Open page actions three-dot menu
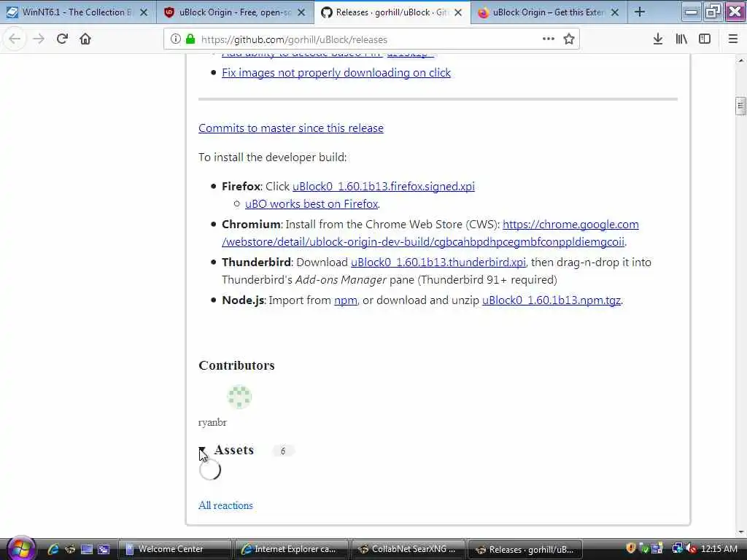The width and height of the screenshot is (747, 560). click(549, 39)
